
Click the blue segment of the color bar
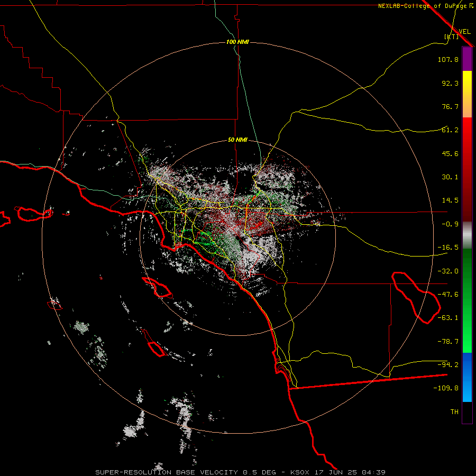pyautogui.click(x=467, y=377)
